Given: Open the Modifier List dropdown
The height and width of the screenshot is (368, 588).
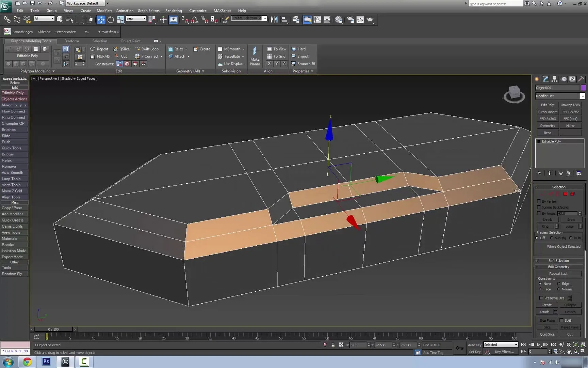Looking at the screenshot, I should pos(582,96).
